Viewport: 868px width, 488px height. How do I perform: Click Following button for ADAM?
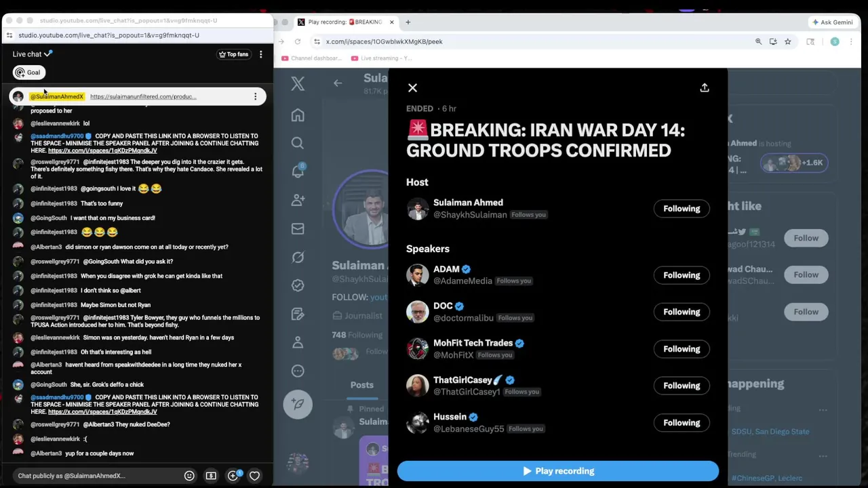(682, 275)
